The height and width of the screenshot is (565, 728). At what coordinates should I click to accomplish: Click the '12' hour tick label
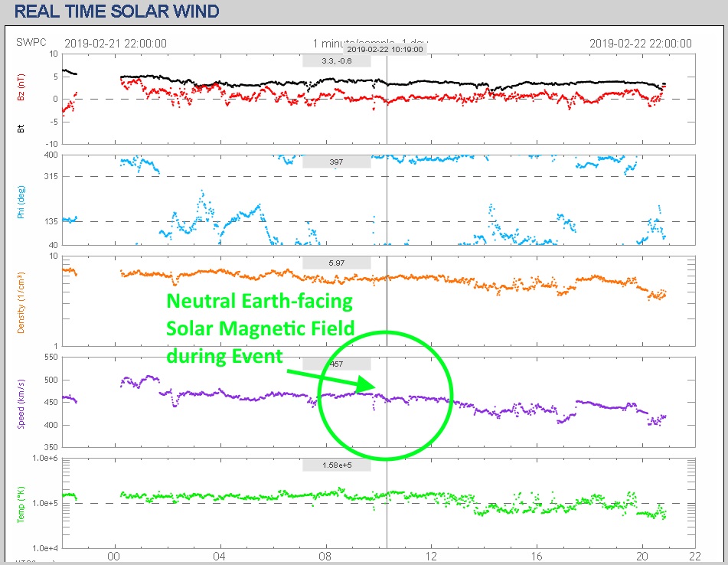click(x=431, y=556)
